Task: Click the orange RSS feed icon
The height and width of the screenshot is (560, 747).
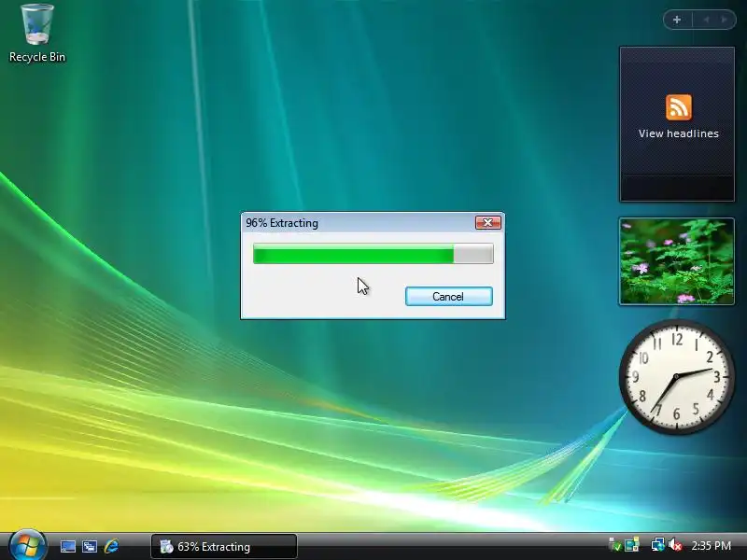Action: (x=679, y=107)
